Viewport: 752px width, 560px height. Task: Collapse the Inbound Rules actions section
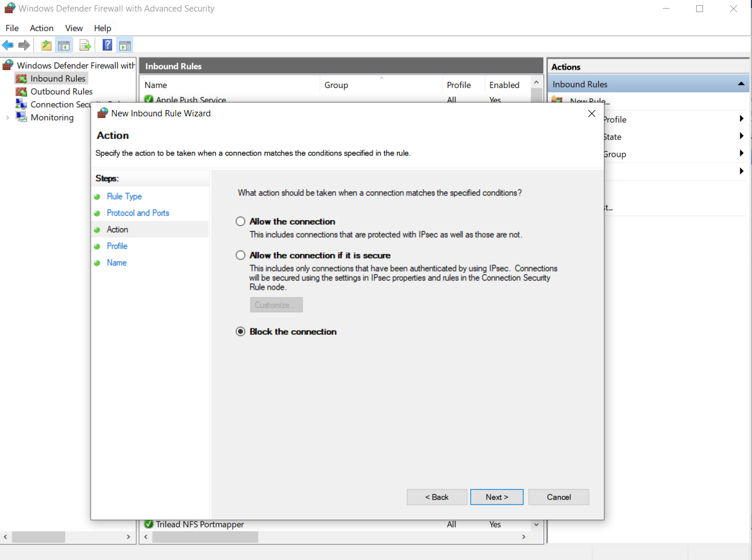coord(741,84)
